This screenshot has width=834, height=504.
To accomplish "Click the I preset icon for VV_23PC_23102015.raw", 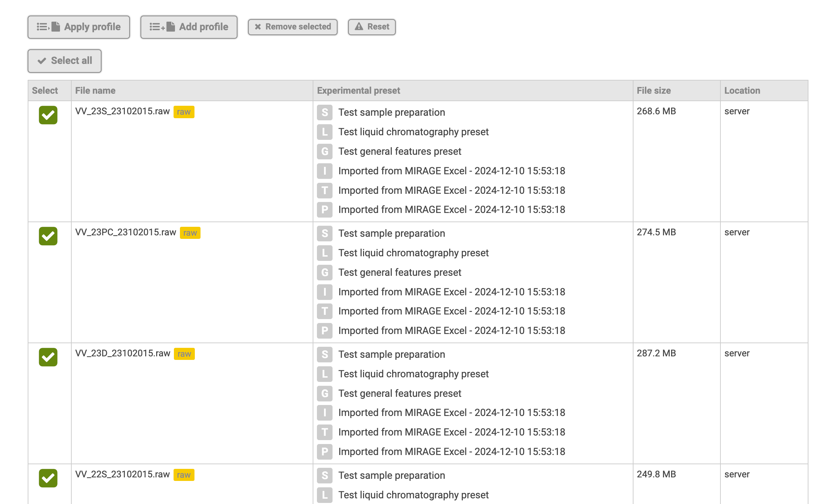I will click(x=324, y=292).
